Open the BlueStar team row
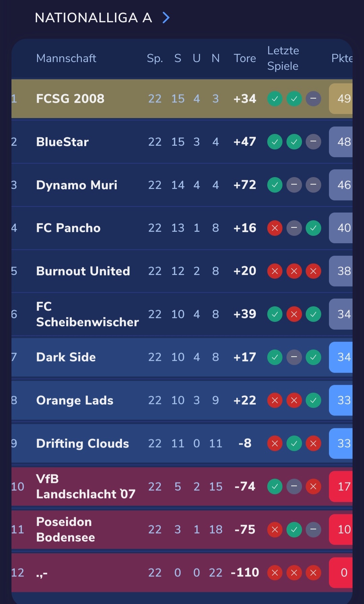 182,142
